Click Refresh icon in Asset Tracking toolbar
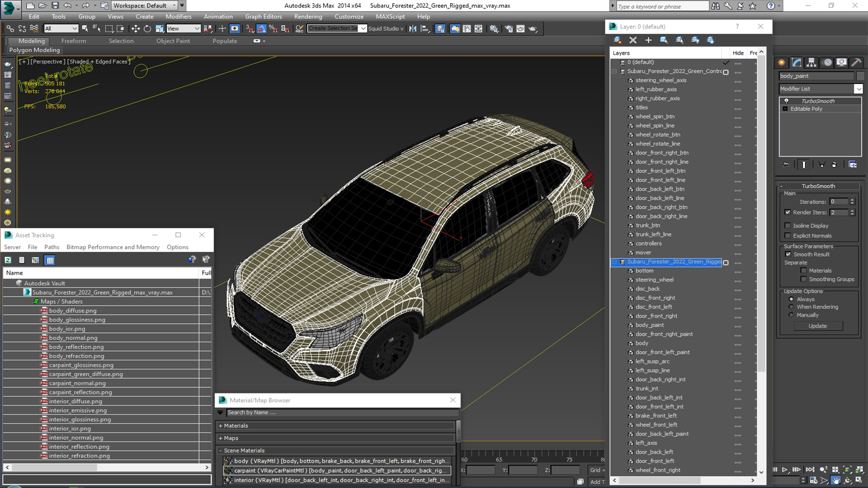 [8, 260]
